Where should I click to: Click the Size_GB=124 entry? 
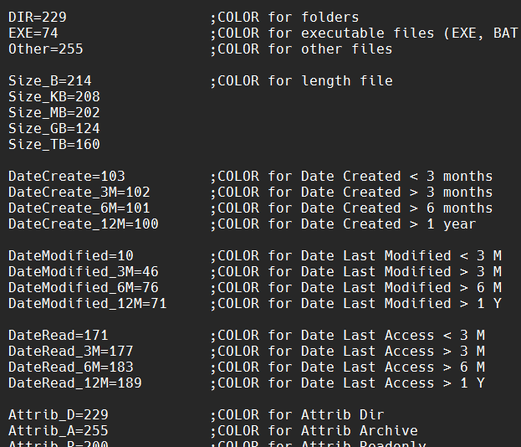point(54,129)
